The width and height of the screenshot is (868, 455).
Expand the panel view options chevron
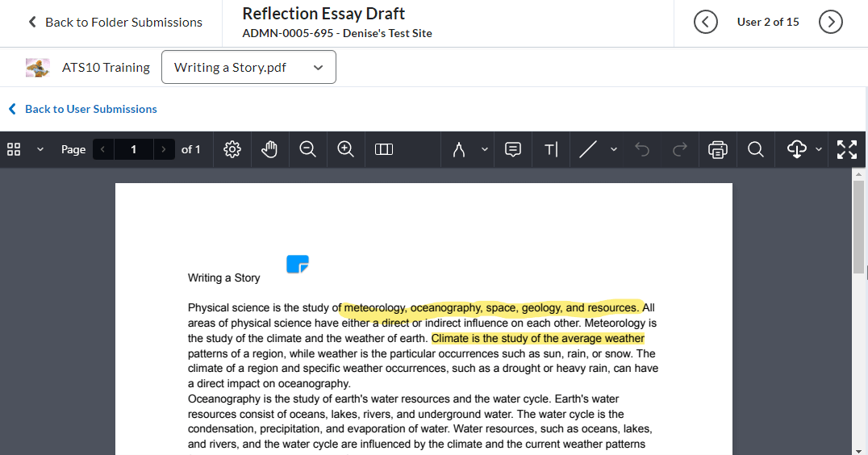pyautogui.click(x=40, y=149)
